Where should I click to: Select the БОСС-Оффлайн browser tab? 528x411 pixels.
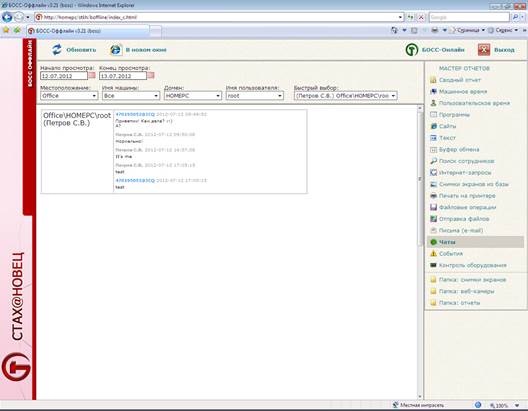click(x=88, y=31)
